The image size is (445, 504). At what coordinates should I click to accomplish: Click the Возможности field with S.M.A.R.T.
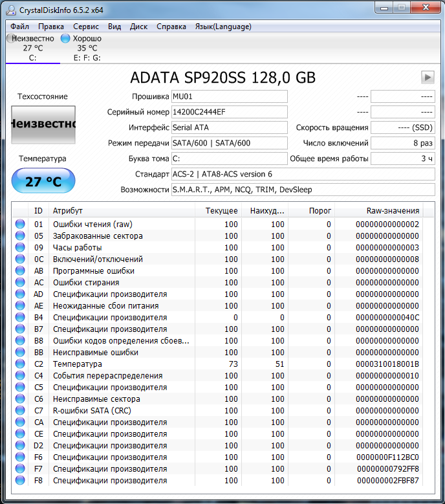click(303, 190)
